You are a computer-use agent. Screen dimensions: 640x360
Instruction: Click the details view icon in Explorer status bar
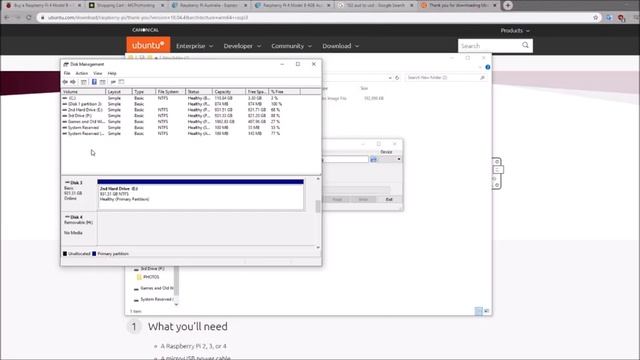(x=479, y=311)
